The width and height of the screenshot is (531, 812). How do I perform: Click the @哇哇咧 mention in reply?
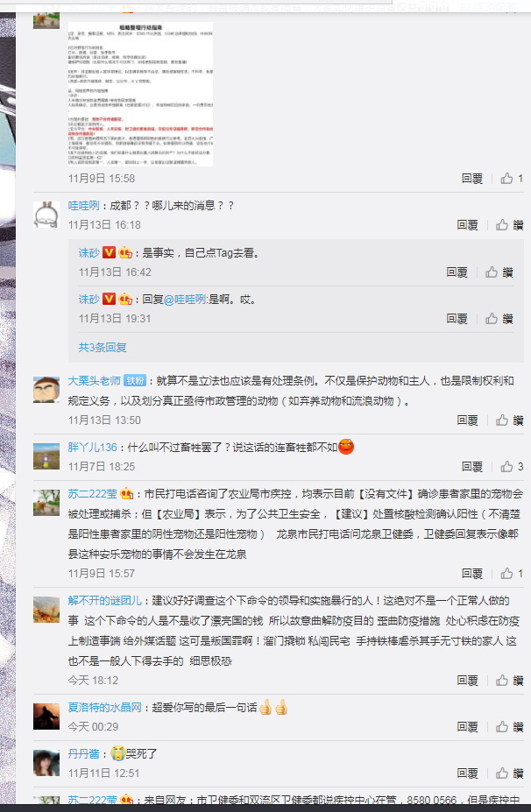184,300
